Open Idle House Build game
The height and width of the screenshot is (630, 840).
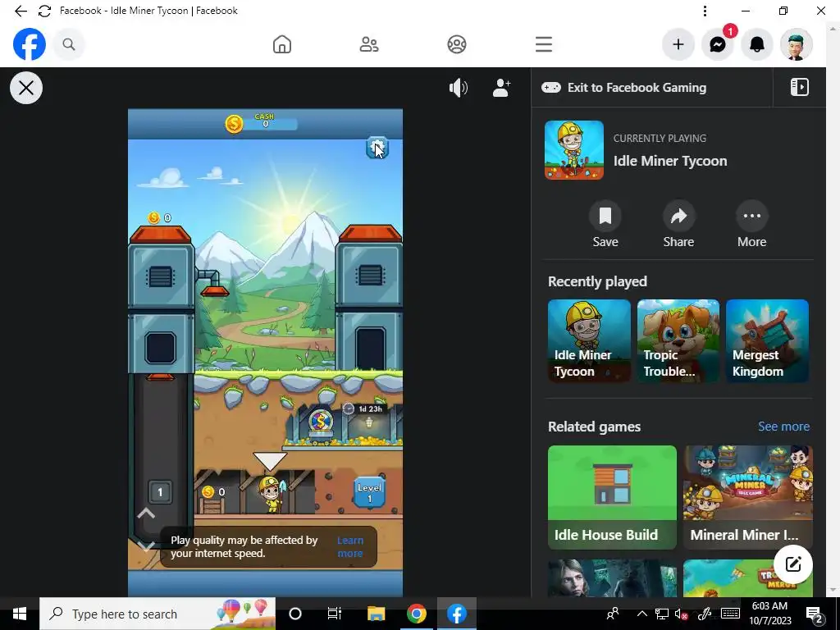tap(612, 497)
